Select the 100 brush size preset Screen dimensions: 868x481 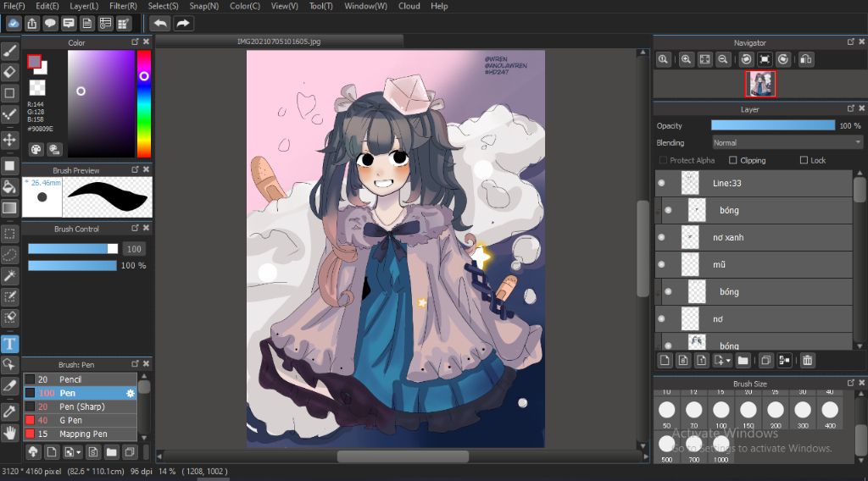click(x=721, y=413)
